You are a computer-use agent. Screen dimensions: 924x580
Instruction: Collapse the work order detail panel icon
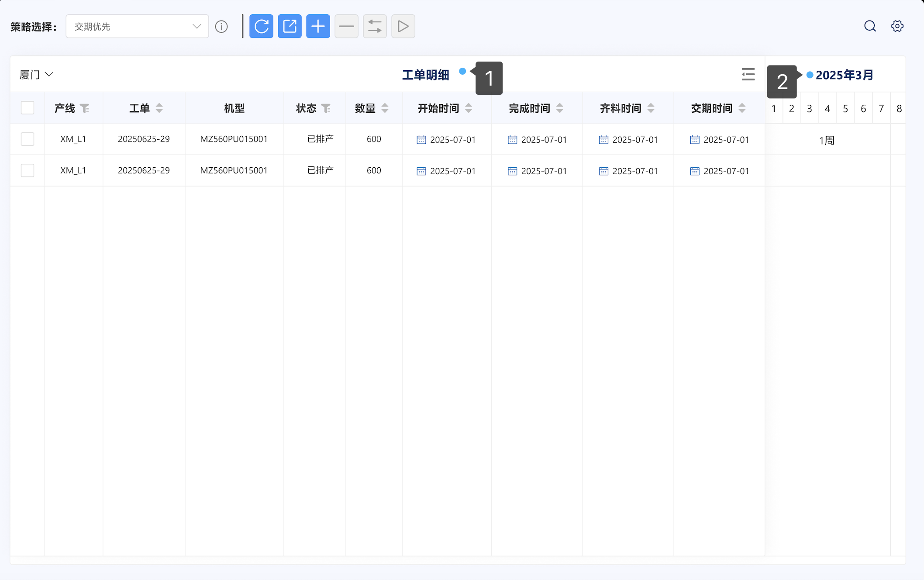[748, 74]
